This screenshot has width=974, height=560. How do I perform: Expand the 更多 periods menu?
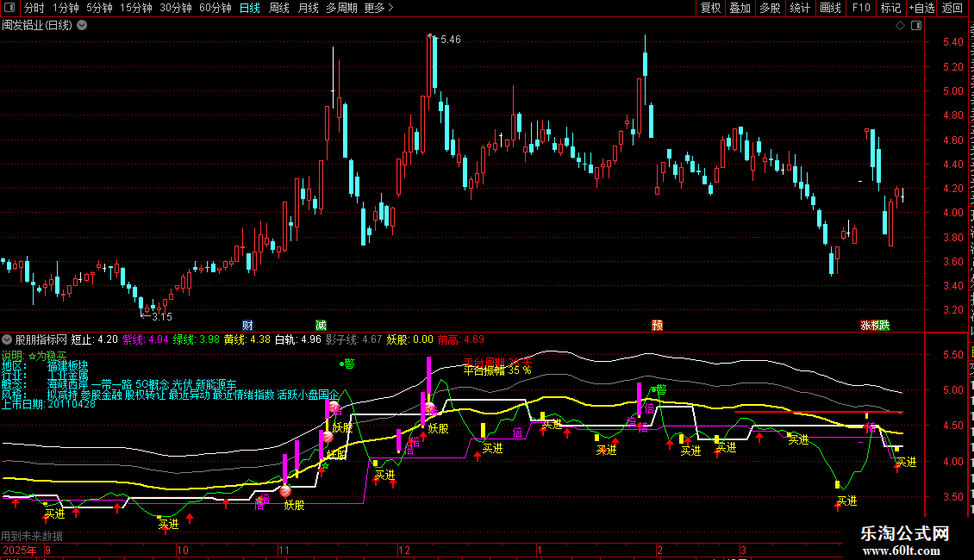pos(378,8)
